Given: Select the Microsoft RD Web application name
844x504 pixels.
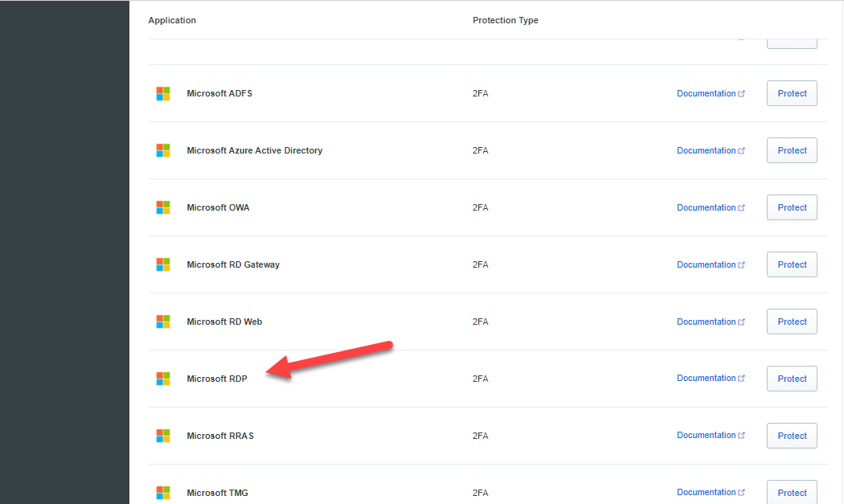Looking at the screenshot, I should [224, 322].
